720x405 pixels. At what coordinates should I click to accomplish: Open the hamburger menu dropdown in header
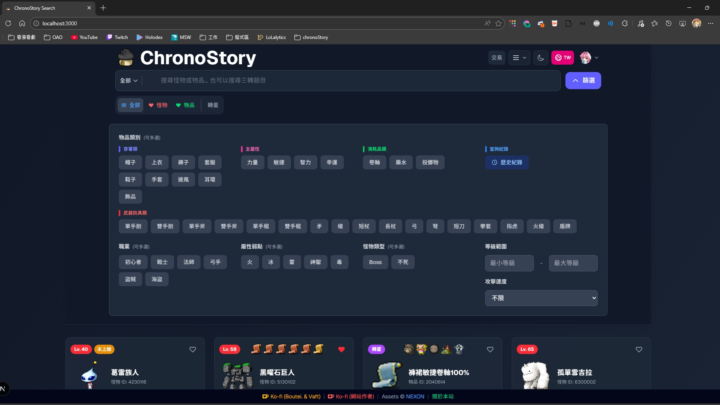point(520,58)
